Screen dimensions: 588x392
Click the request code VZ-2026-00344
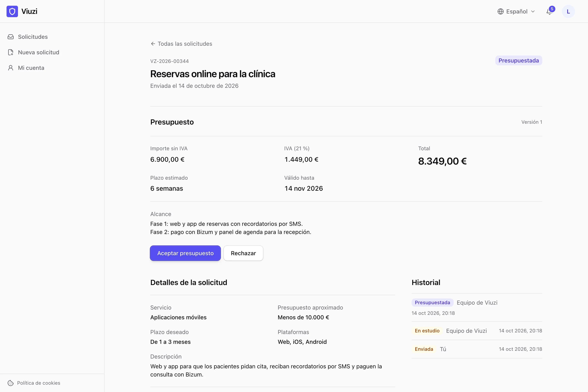(169, 61)
